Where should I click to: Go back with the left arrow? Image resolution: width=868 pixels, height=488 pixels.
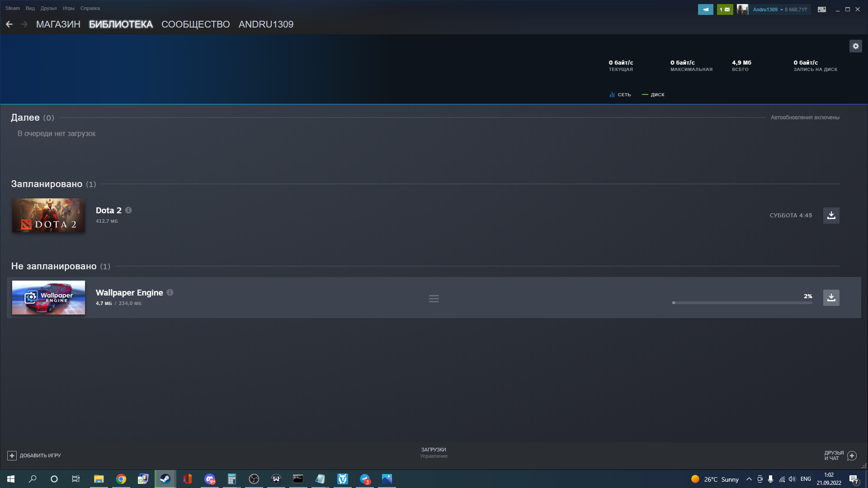click(9, 24)
